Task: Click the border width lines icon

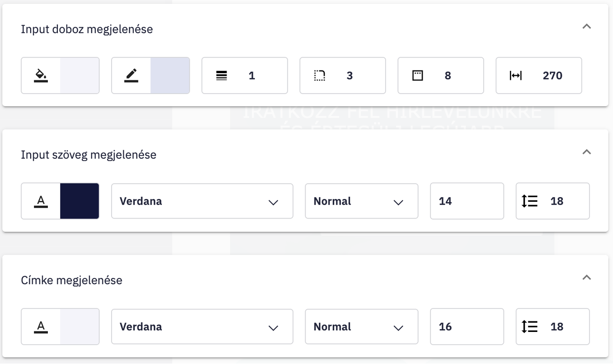Action: (x=221, y=76)
